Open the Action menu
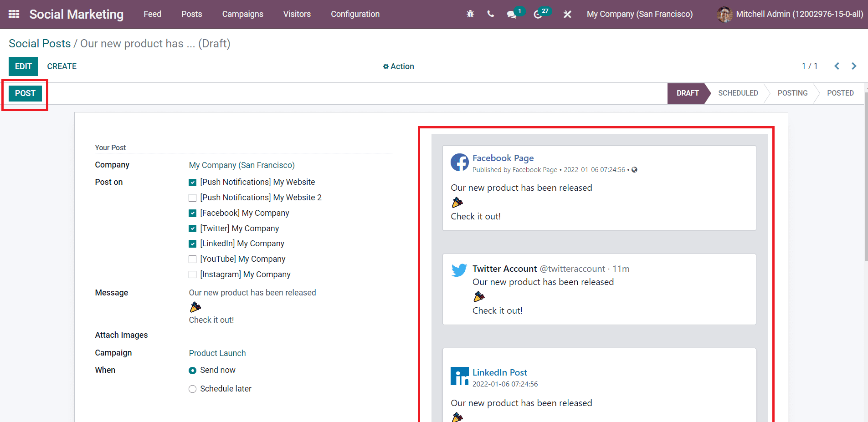 click(x=398, y=66)
